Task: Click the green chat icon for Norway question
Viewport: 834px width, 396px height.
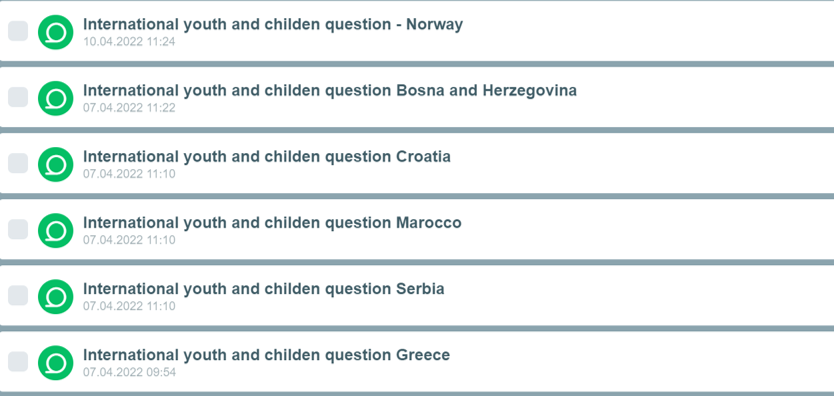Action: [x=55, y=32]
